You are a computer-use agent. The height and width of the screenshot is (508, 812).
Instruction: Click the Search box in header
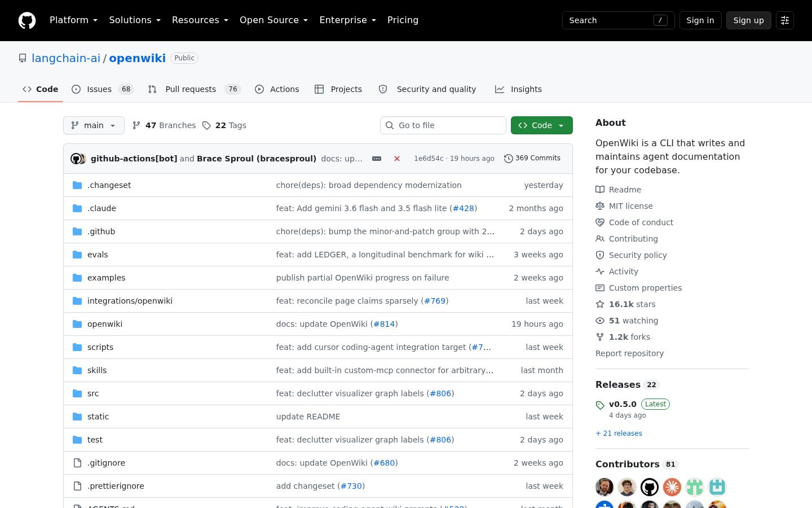[x=618, y=20]
